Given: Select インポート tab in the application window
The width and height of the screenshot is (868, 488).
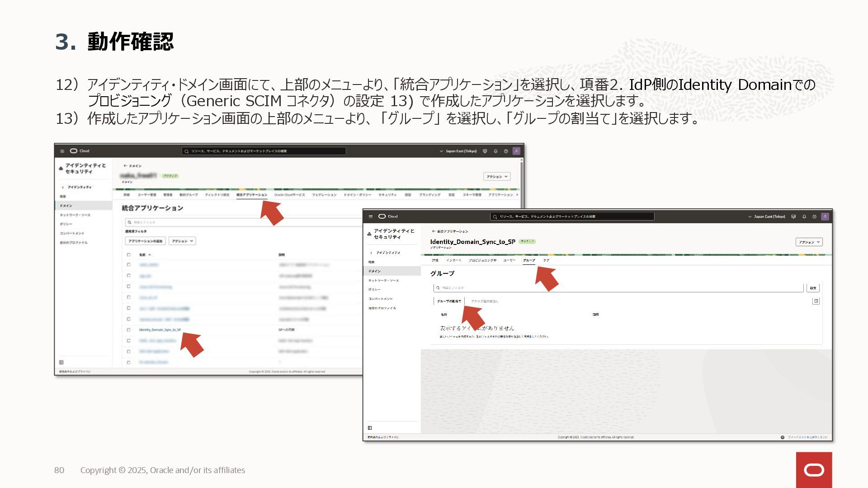Looking at the screenshot, I should (x=454, y=260).
